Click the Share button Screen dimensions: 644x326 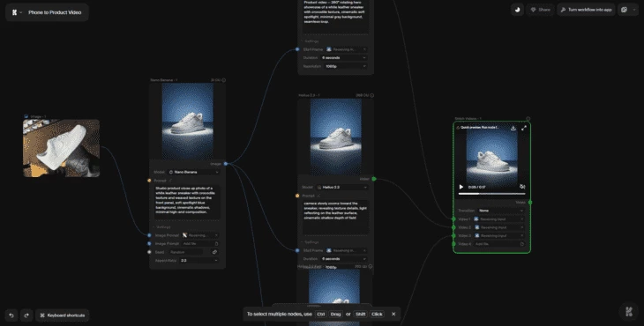point(541,10)
